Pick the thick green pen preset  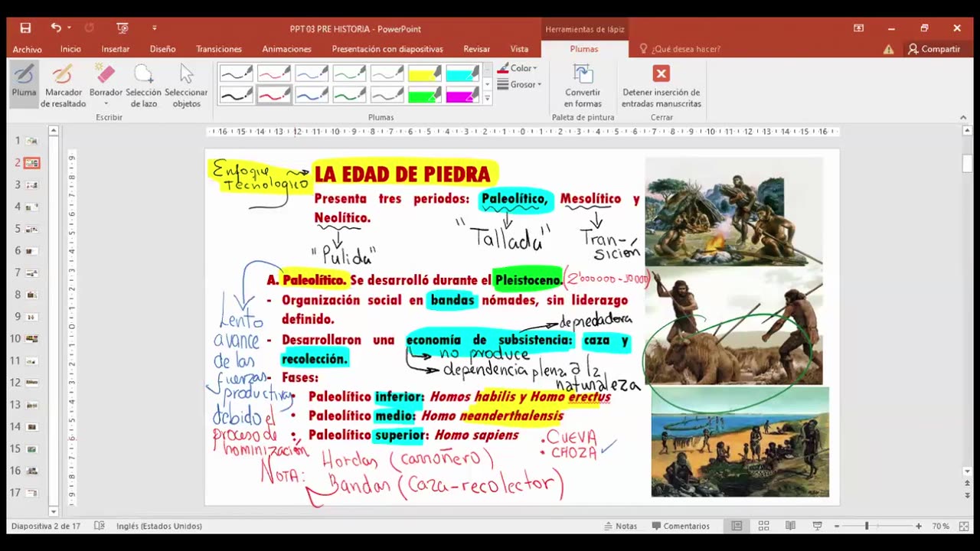pyautogui.click(x=349, y=95)
